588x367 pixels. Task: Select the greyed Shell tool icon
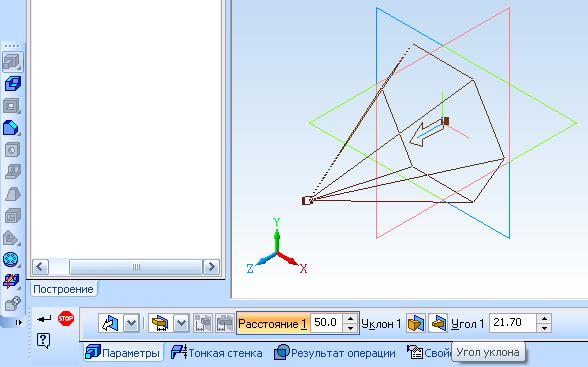[x=12, y=216]
